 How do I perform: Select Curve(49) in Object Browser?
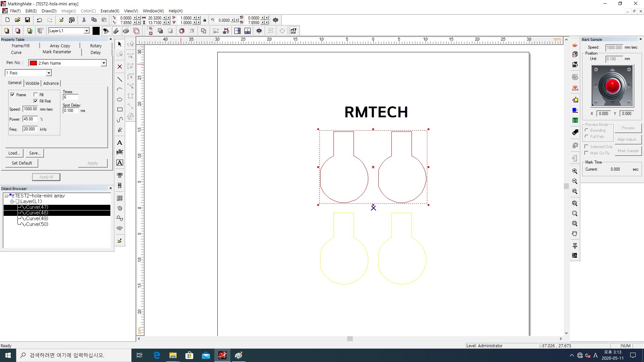pos(37,219)
